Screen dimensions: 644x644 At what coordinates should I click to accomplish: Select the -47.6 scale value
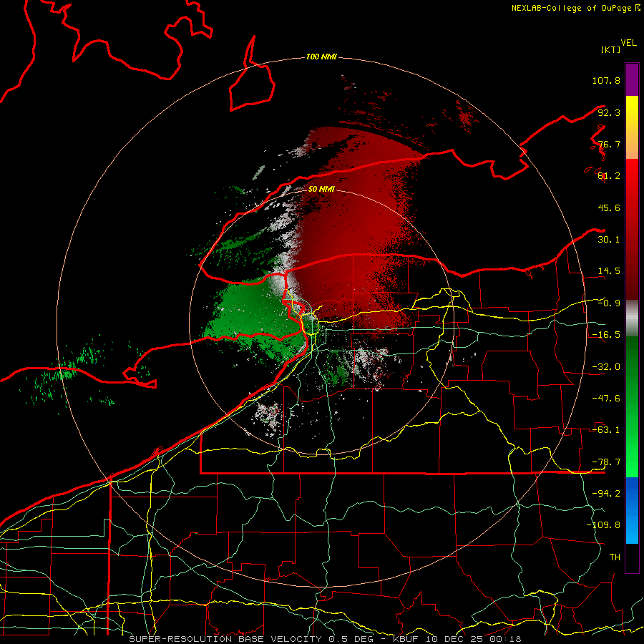coord(606,399)
